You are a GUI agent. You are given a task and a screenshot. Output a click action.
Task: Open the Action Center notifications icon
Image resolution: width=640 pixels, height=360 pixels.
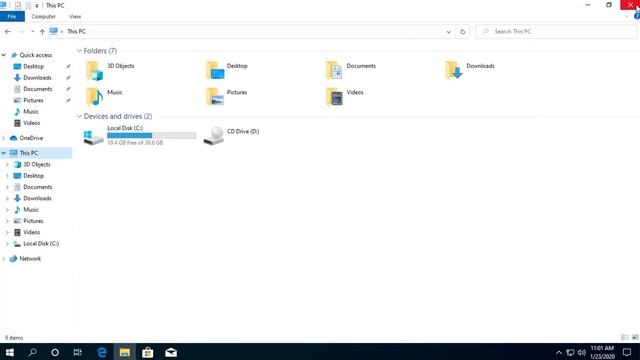tap(627, 352)
